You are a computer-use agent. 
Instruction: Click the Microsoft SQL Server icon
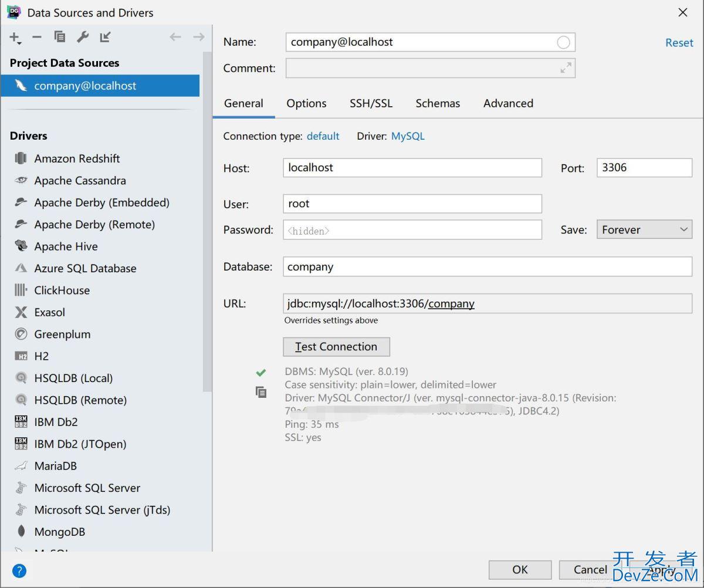coord(21,488)
